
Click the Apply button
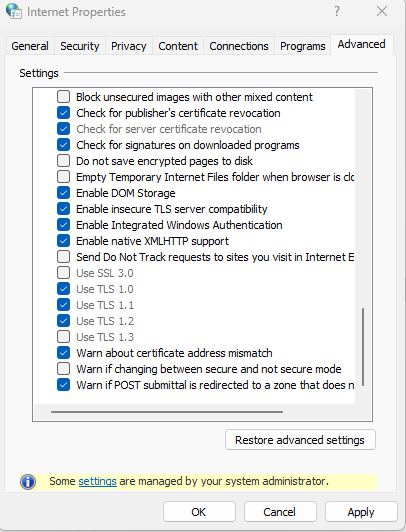pyautogui.click(x=361, y=512)
